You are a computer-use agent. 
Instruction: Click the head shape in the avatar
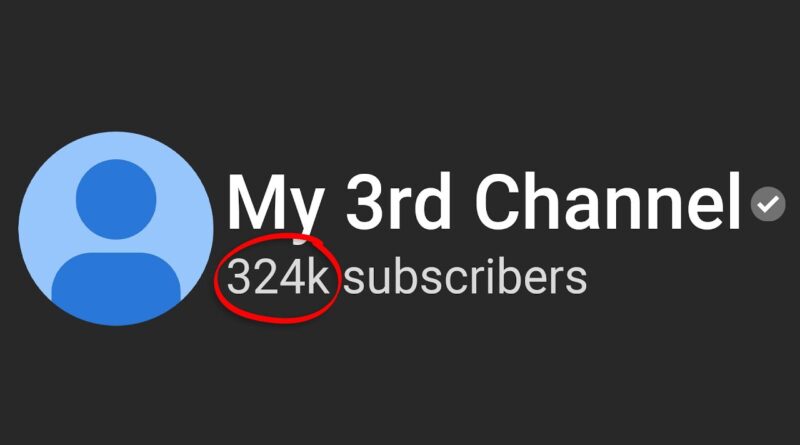coord(116,199)
